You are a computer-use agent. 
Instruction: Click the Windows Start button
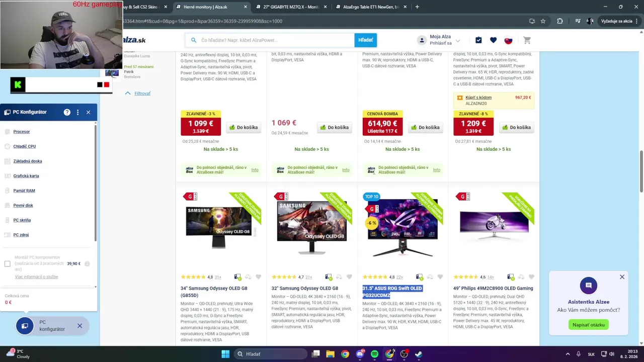click(225, 354)
